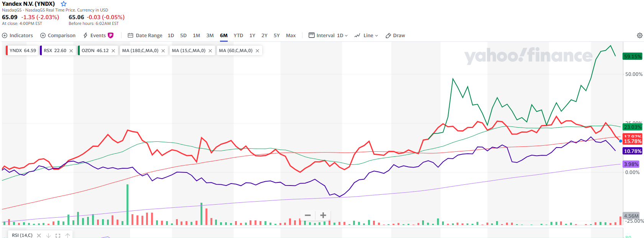The width and height of the screenshot is (644, 238).
Task: Click the comparison circle-plus icon
Action: click(x=43, y=35)
